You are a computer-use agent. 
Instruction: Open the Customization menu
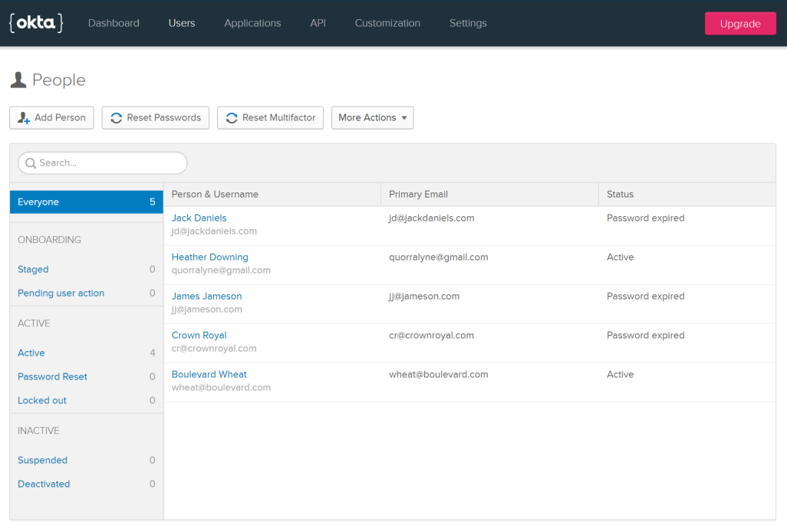click(387, 23)
